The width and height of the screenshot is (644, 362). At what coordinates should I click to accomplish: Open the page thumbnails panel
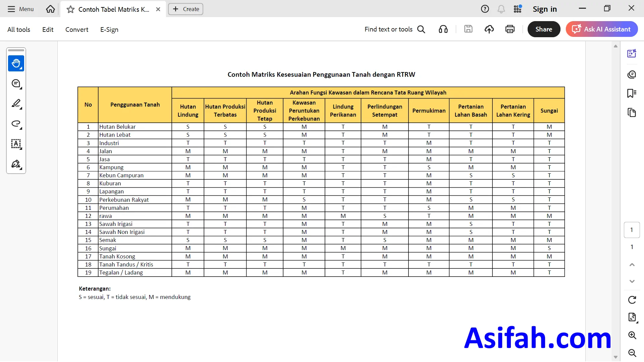point(632,113)
